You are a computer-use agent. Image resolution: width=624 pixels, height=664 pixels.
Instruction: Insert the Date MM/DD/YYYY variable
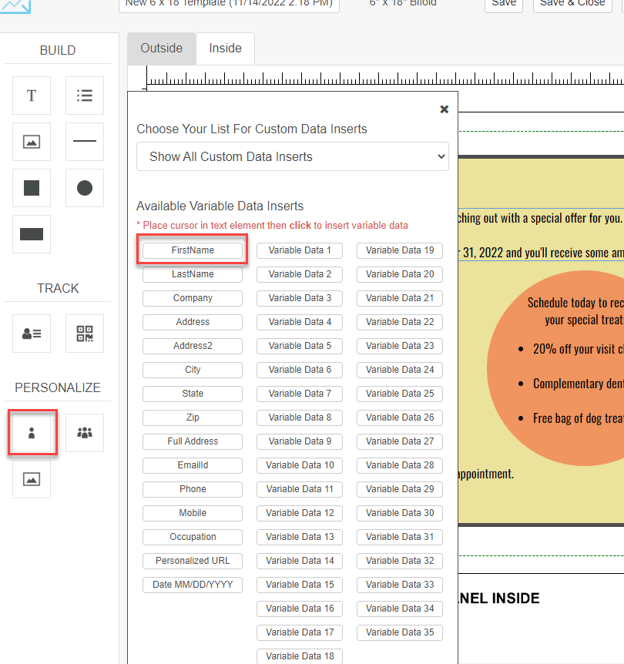coord(193,585)
